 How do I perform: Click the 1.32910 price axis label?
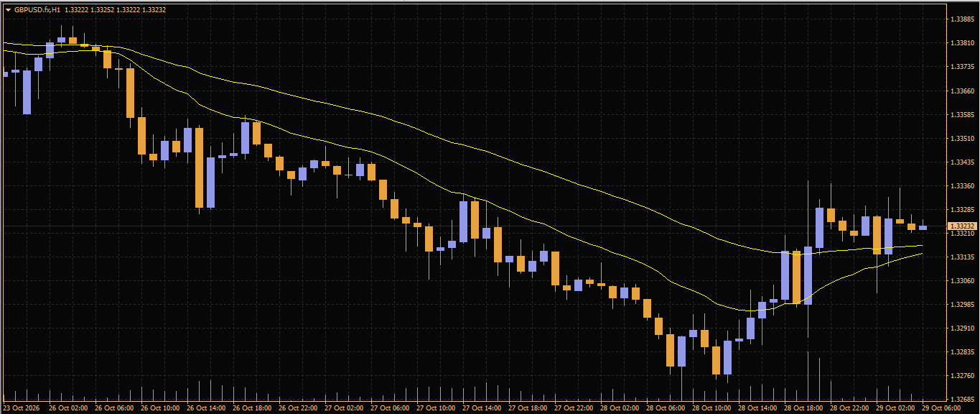[x=961, y=328]
